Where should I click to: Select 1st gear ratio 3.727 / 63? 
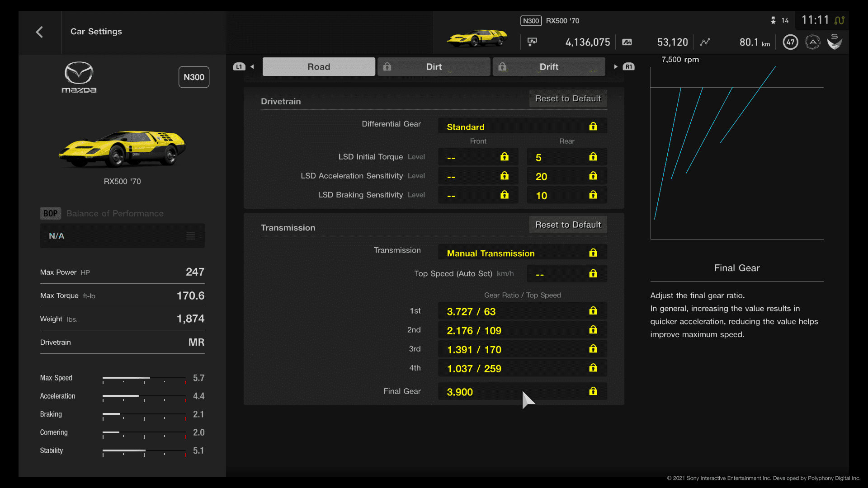[x=523, y=311]
